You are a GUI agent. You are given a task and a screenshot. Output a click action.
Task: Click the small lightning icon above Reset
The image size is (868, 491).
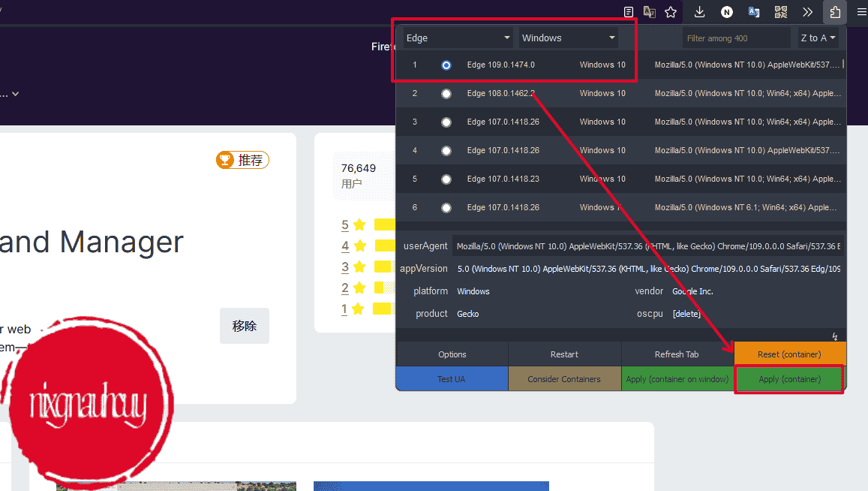835,336
